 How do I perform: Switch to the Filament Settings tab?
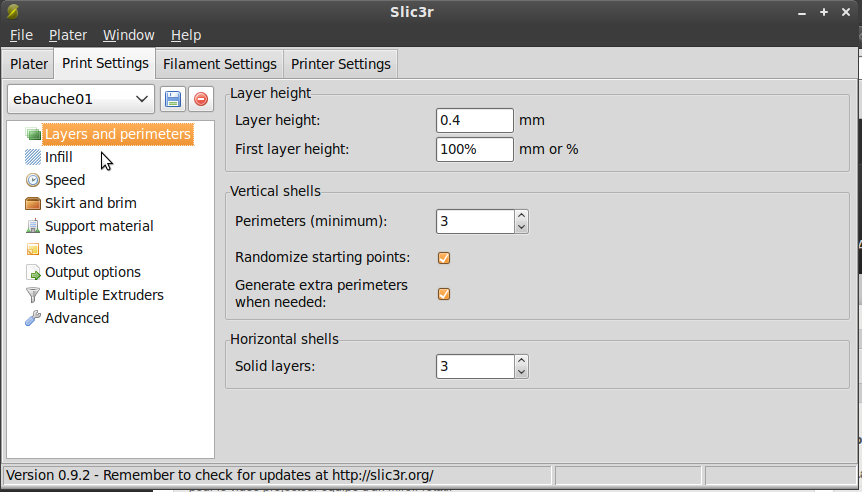[x=219, y=64]
